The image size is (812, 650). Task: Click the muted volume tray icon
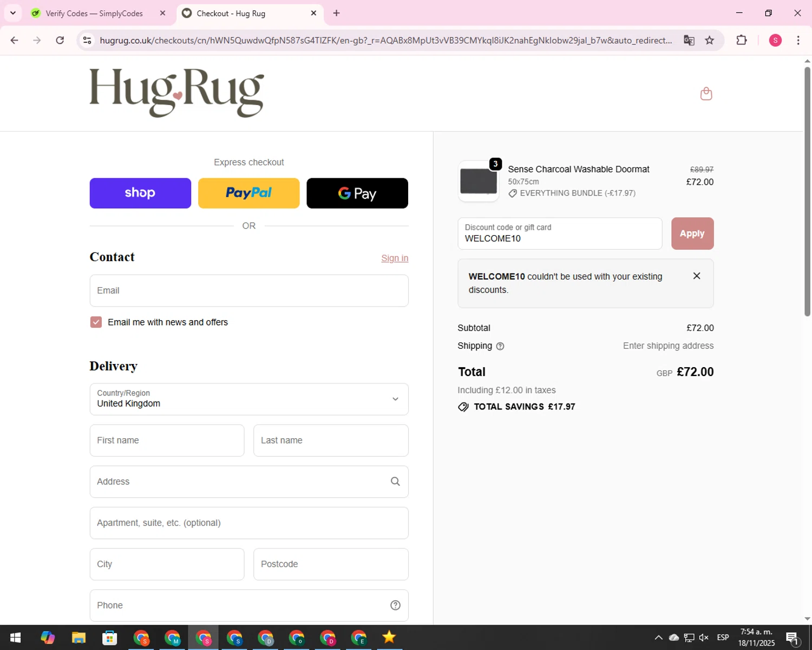704,638
